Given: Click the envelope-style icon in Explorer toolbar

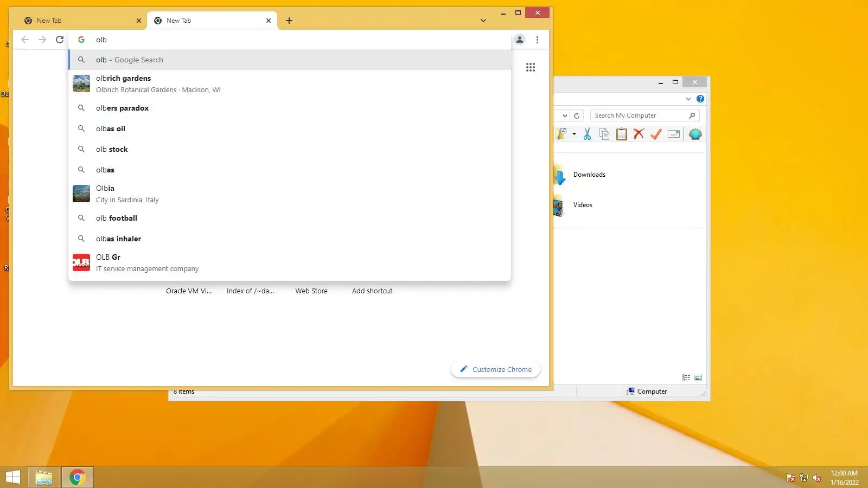Looking at the screenshot, I should tap(674, 134).
